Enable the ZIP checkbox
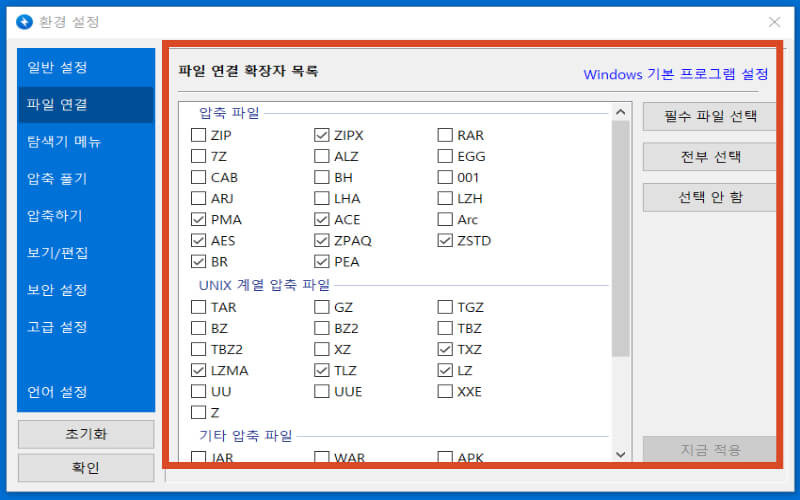 [x=198, y=135]
